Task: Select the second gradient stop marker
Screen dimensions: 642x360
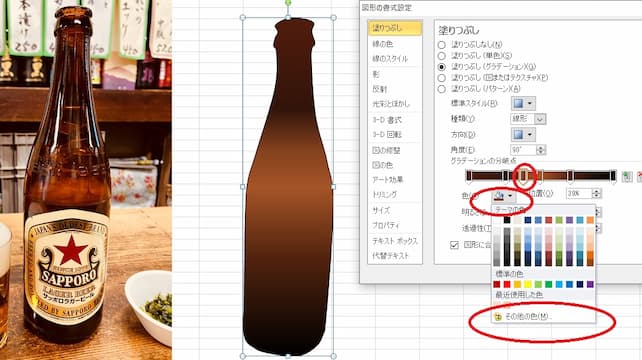Action: pos(506,176)
